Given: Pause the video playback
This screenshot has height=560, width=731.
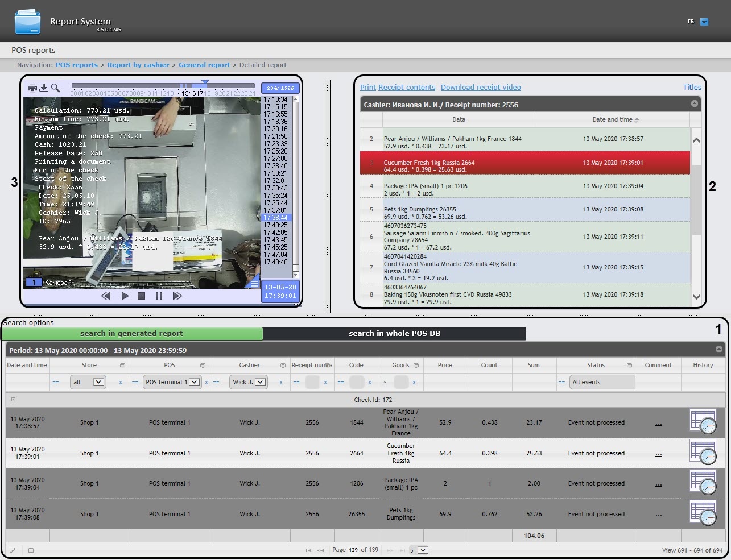Looking at the screenshot, I should [x=159, y=296].
